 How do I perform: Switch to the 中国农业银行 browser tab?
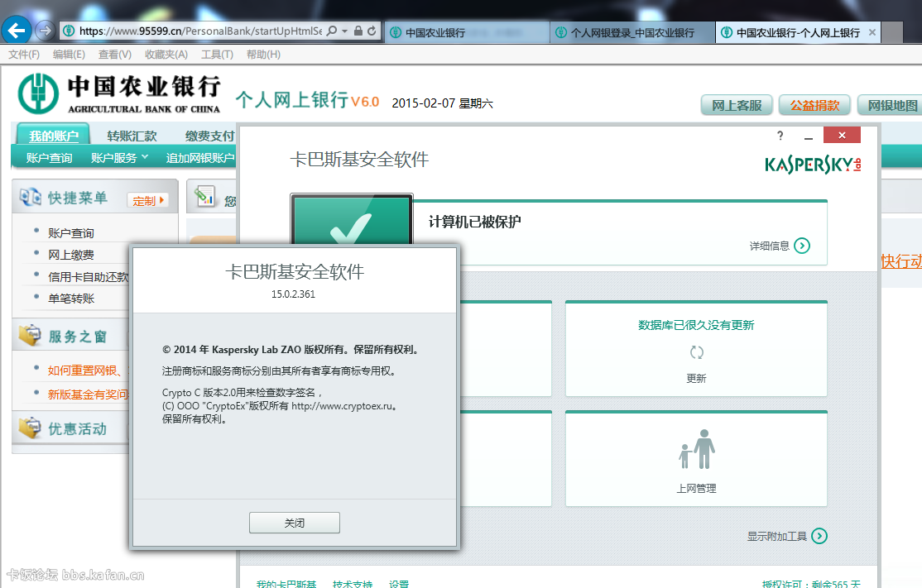click(x=467, y=32)
